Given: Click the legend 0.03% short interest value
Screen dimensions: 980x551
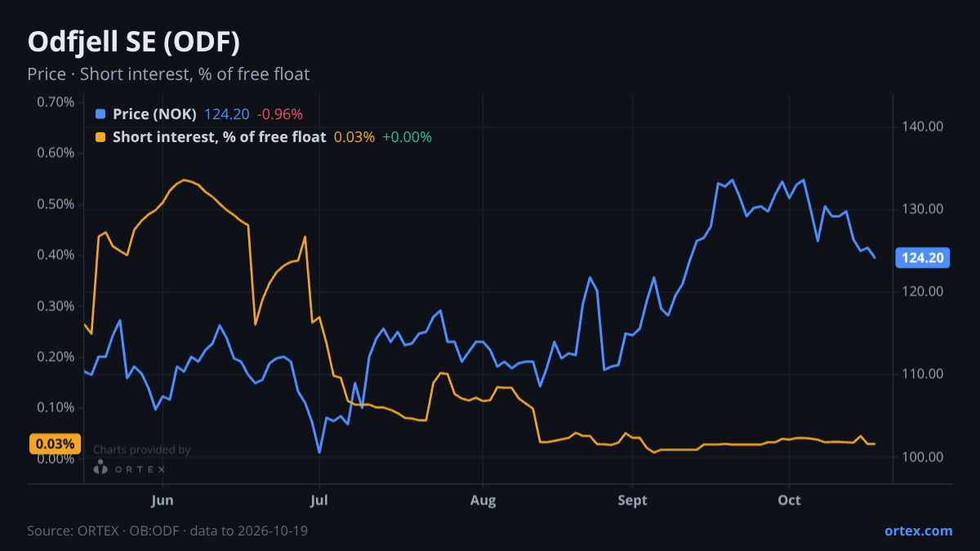Looking at the screenshot, I should [x=354, y=137].
